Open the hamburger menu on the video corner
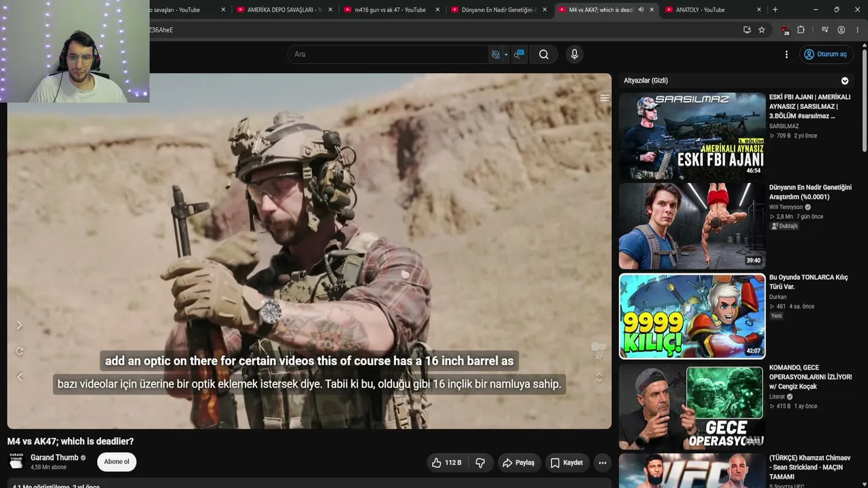This screenshot has height=488, width=868. [x=604, y=98]
